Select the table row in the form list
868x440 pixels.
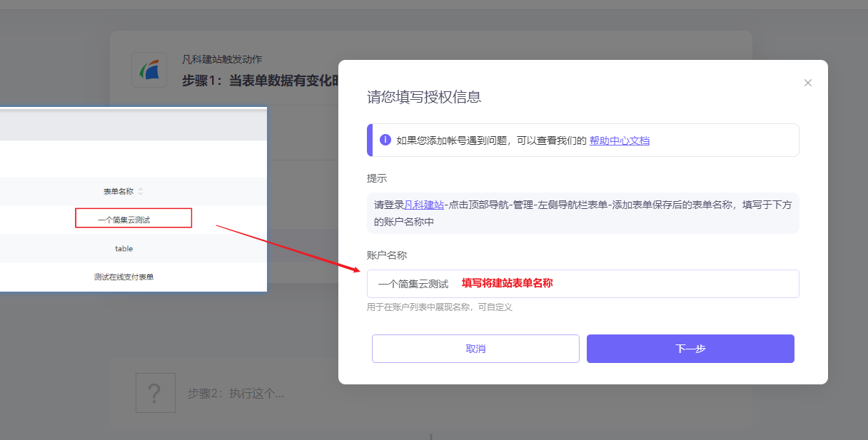133,248
